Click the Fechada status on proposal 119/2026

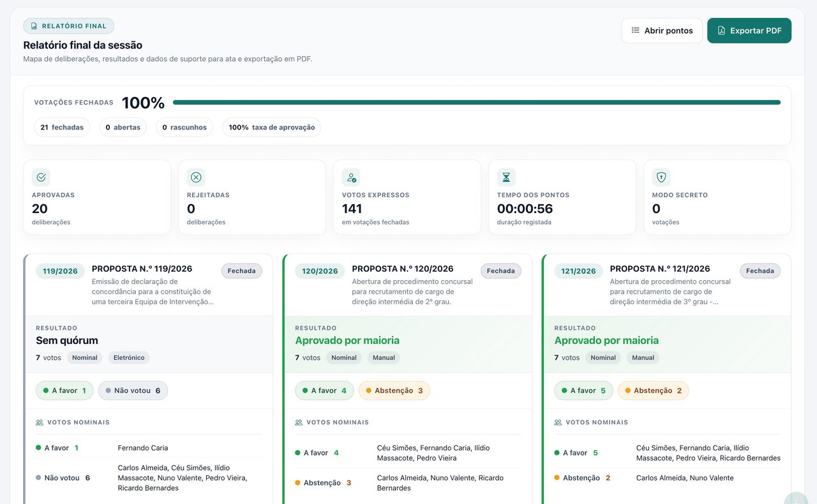242,271
